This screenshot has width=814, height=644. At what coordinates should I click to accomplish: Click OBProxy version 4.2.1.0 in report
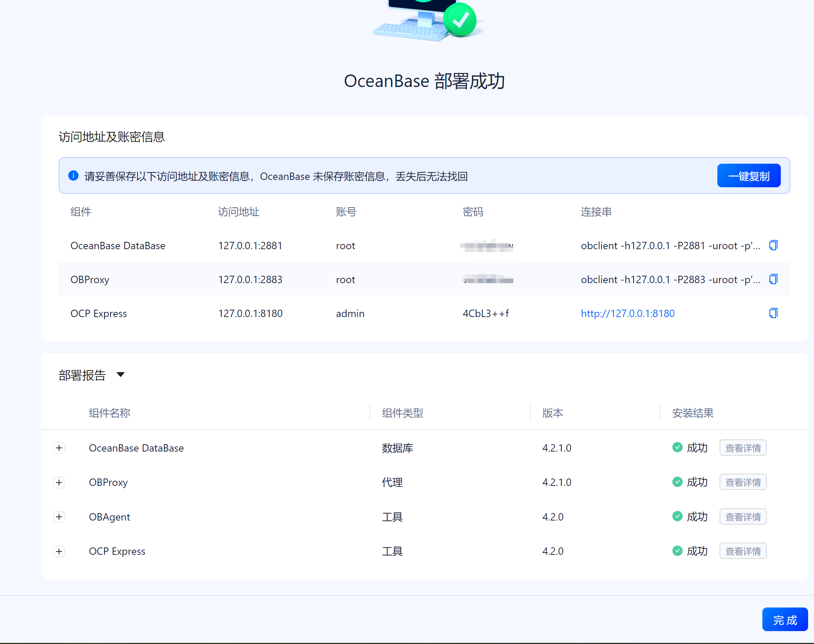click(557, 482)
